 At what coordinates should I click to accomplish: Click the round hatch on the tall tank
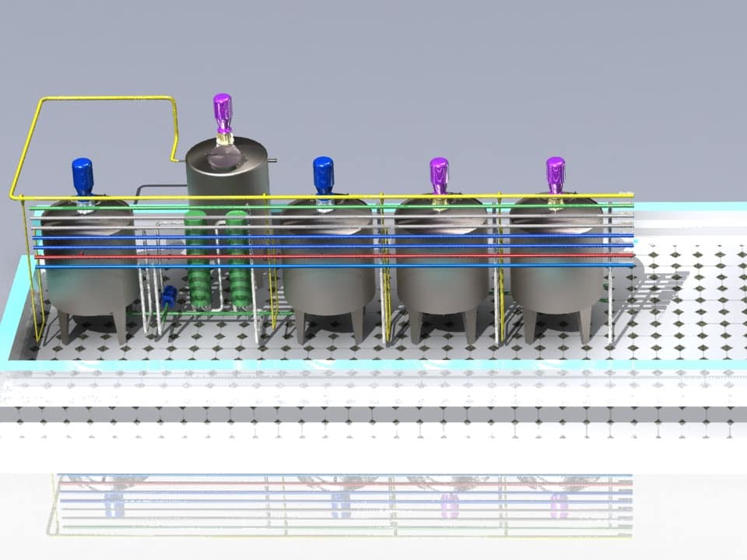tap(224, 158)
